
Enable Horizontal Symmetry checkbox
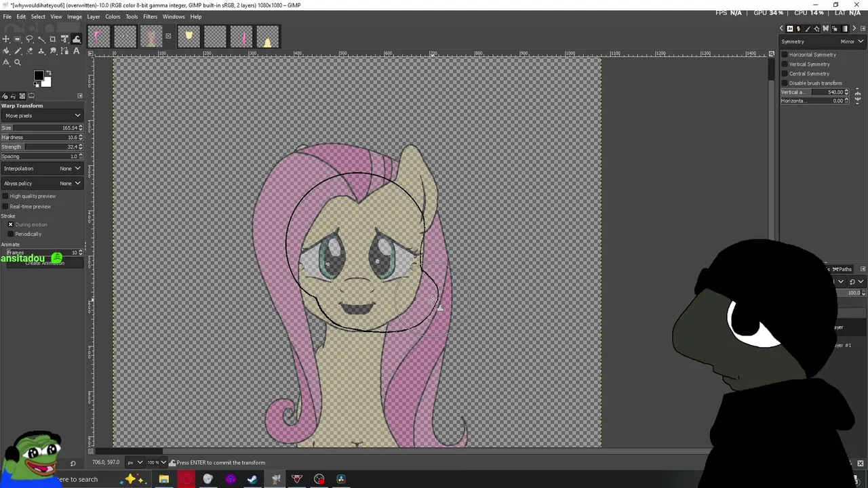click(785, 54)
